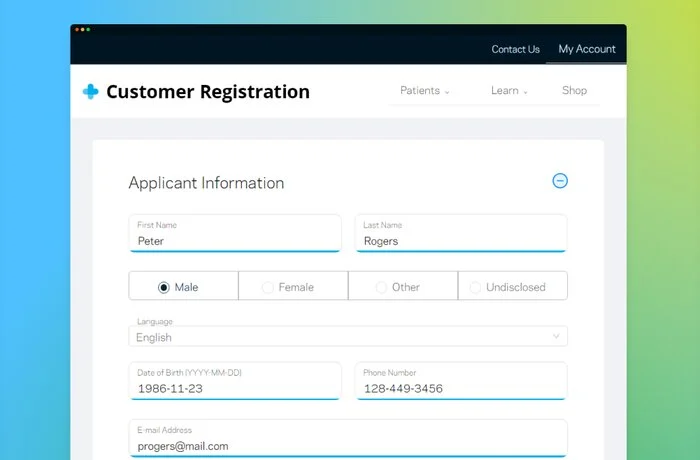Expand the Learn menu
The width and height of the screenshot is (700, 460).
pos(509,91)
